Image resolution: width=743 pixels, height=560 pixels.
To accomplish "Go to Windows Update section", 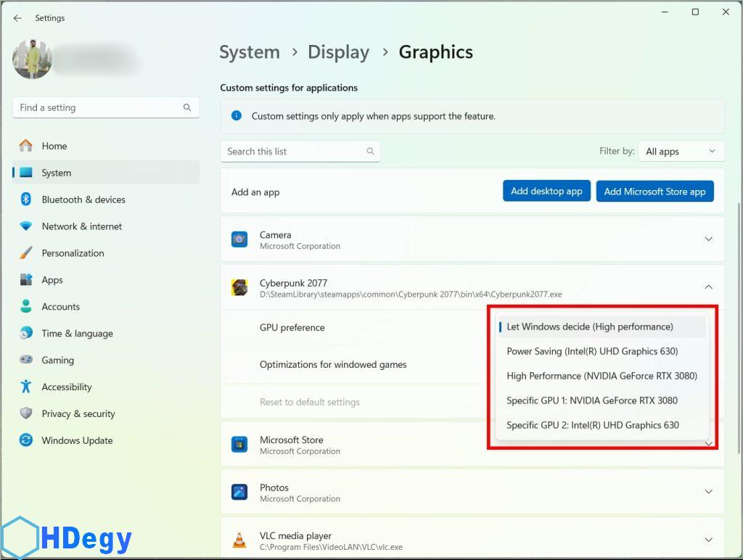I will point(77,440).
